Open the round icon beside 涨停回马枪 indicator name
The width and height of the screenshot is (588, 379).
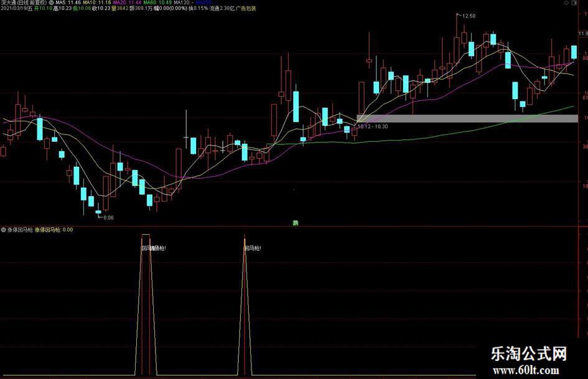[x=3, y=230]
